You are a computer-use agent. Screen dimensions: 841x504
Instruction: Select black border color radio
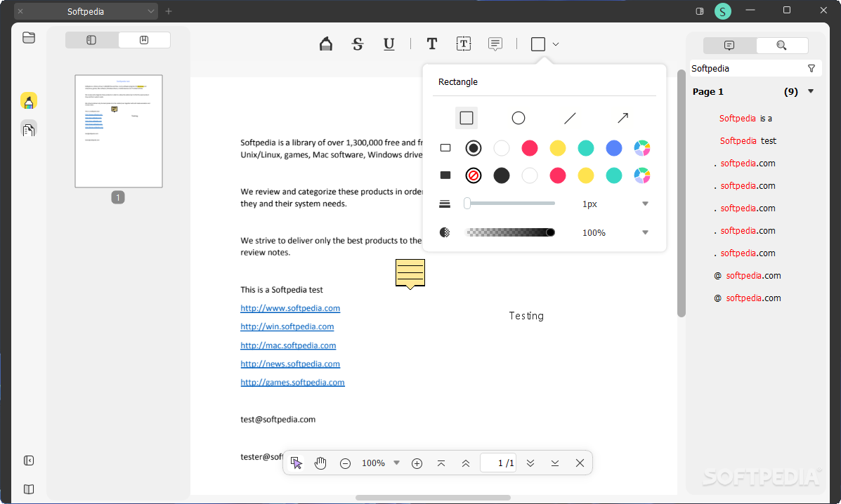(x=473, y=148)
